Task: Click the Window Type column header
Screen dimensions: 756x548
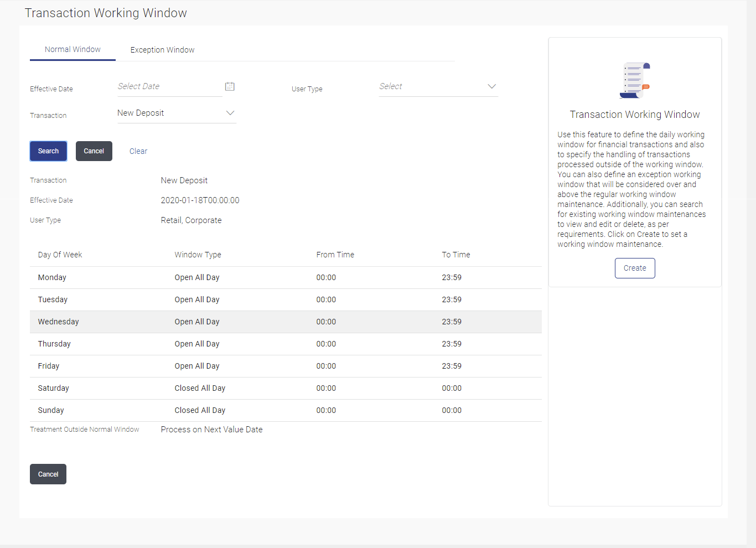Action: pyautogui.click(x=198, y=255)
